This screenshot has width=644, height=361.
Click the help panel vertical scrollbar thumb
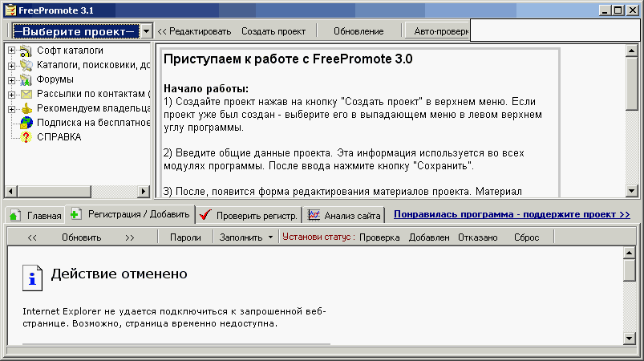(631, 83)
